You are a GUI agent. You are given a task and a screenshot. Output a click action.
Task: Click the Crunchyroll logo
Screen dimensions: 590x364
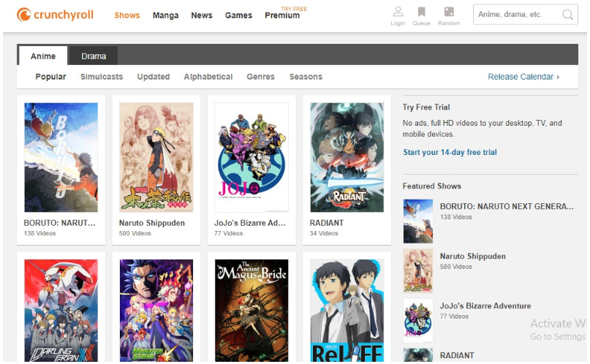[55, 15]
